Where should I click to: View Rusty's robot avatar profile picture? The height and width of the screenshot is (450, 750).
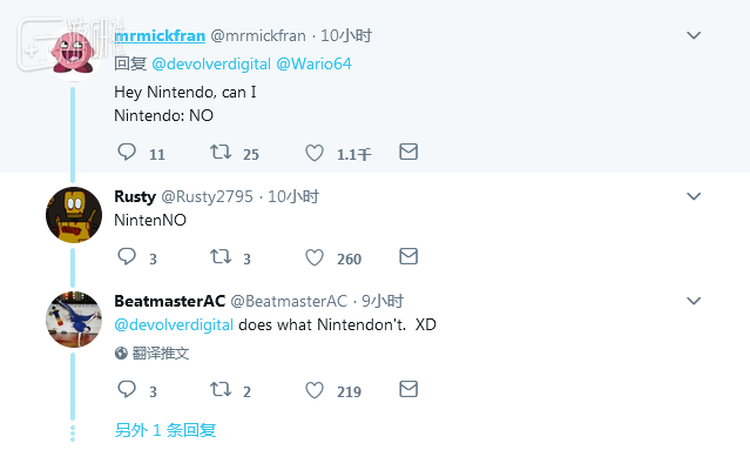[74, 214]
